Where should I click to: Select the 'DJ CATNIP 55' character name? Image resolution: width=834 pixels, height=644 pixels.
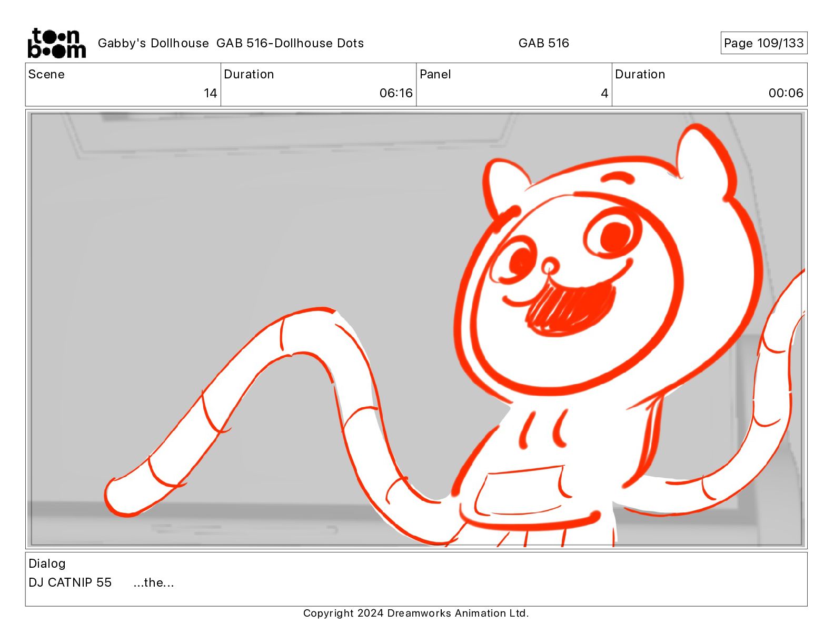click(70, 582)
